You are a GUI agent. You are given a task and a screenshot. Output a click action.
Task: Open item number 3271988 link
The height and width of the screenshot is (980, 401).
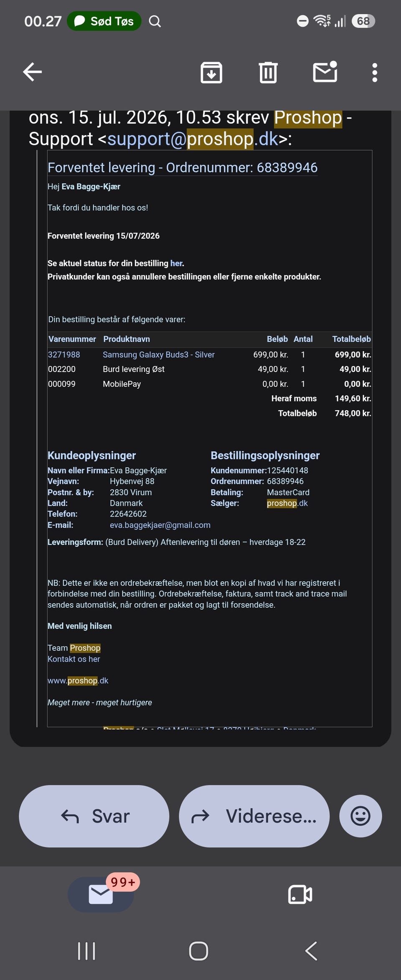pyautogui.click(x=64, y=355)
